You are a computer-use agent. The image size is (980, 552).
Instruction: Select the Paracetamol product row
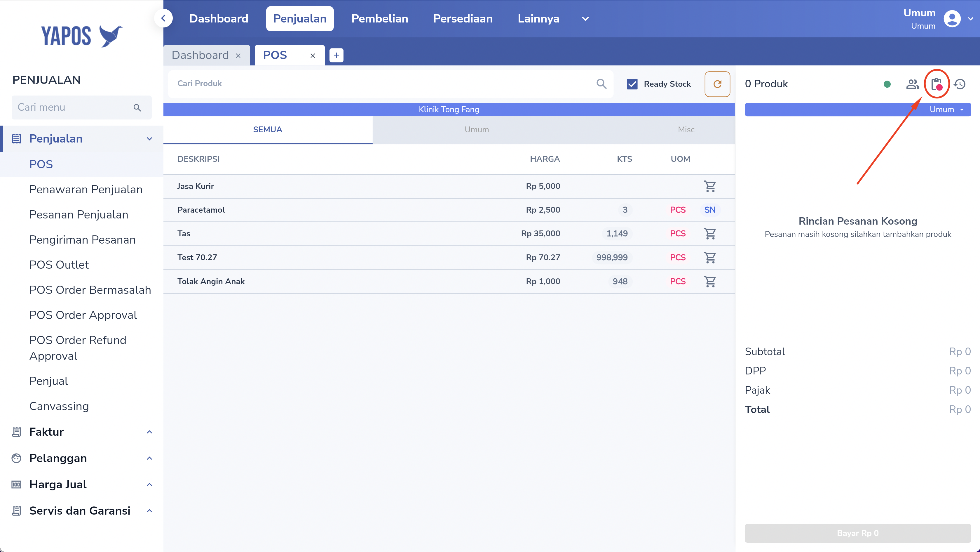coord(449,210)
